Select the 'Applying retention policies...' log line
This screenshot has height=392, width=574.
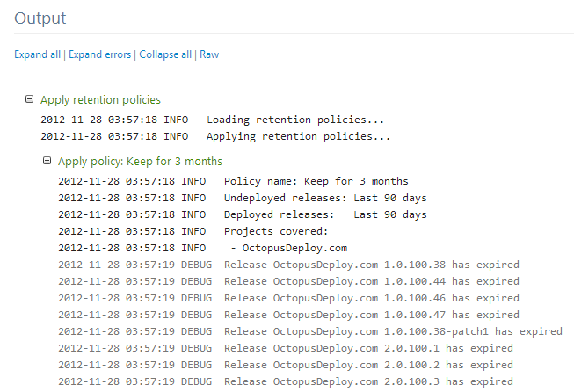tap(298, 136)
